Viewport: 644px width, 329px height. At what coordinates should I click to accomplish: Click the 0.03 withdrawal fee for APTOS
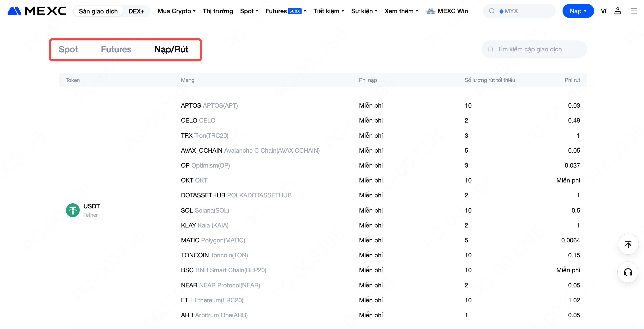pyautogui.click(x=574, y=105)
